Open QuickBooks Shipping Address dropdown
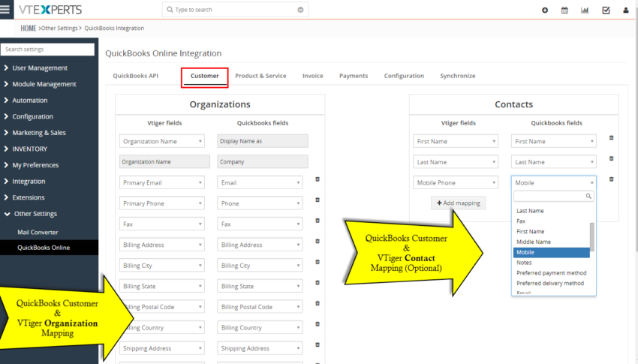Screen dimensions: 638x364 260,348
